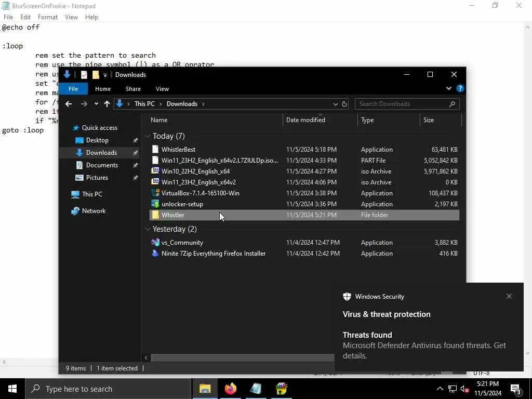Switch to the Home ribbon tab
The height and width of the screenshot is (399, 532).
103,88
